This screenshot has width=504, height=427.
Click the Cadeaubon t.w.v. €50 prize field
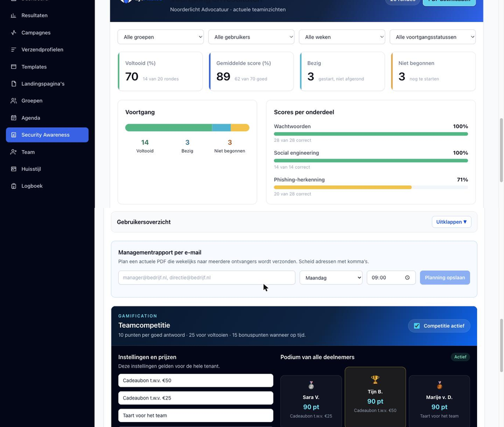[x=196, y=380]
